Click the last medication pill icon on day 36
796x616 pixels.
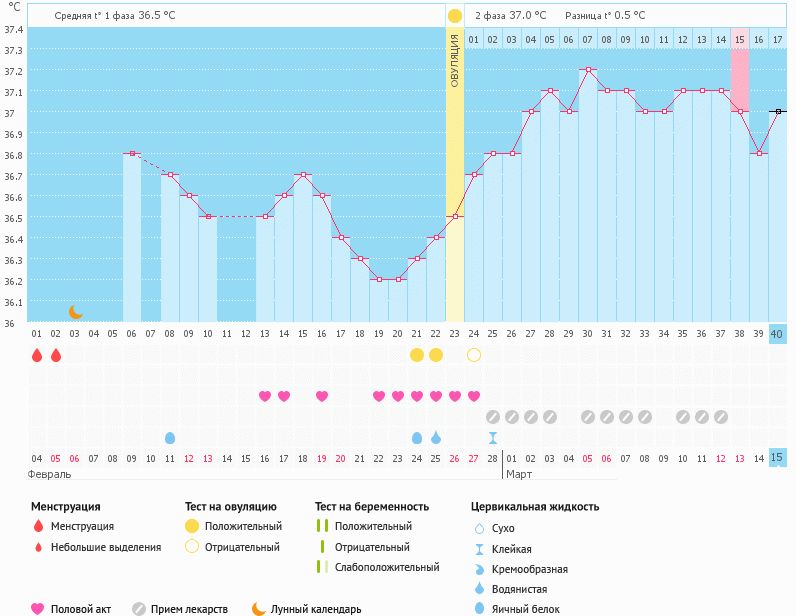point(702,417)
